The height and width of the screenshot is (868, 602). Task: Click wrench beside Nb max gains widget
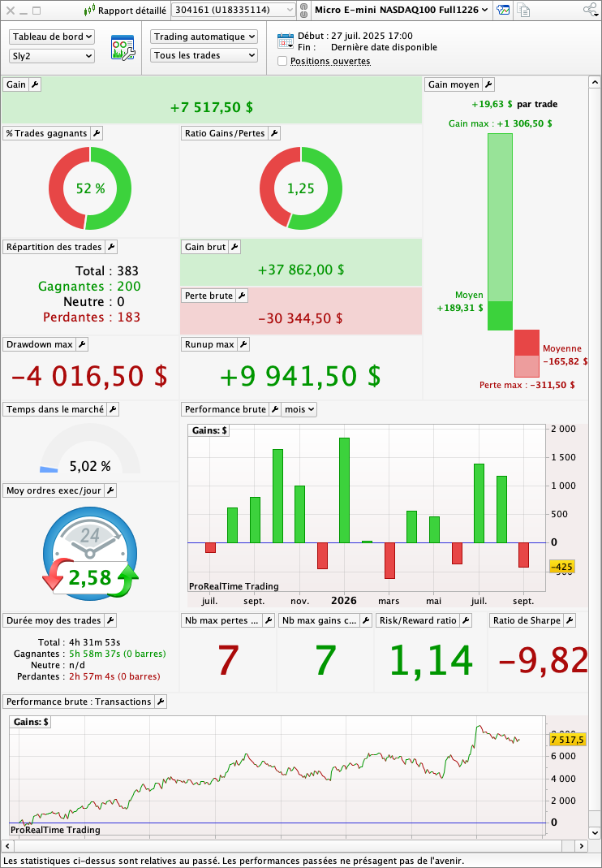[366, 620]
